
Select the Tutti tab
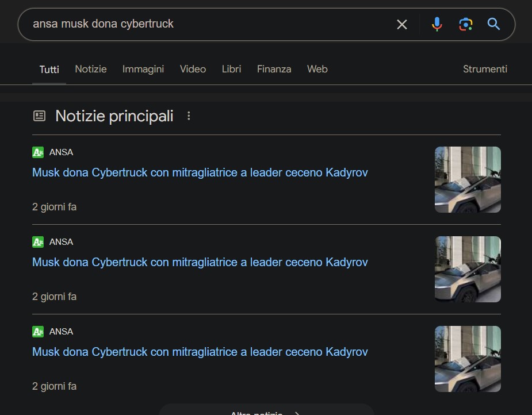49,70
